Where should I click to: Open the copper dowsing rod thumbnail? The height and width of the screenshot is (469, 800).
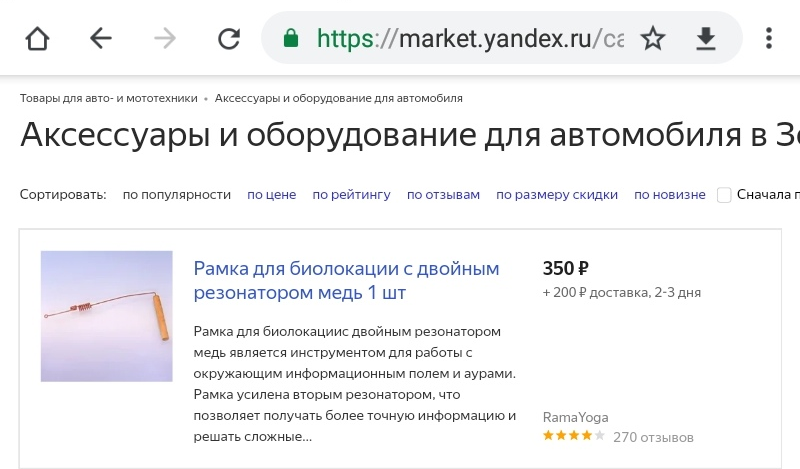[107, 316]
